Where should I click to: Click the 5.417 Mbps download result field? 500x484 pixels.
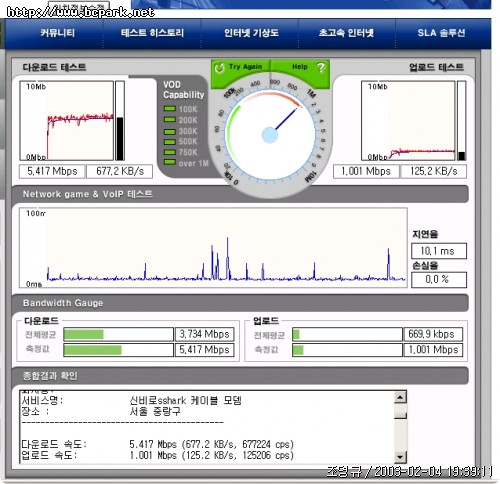click(52, 171)
